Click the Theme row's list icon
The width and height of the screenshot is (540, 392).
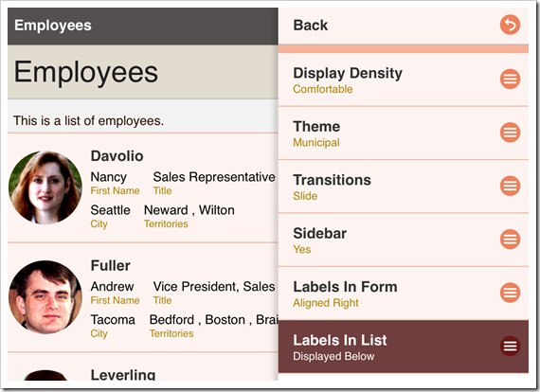coord(510,133)
